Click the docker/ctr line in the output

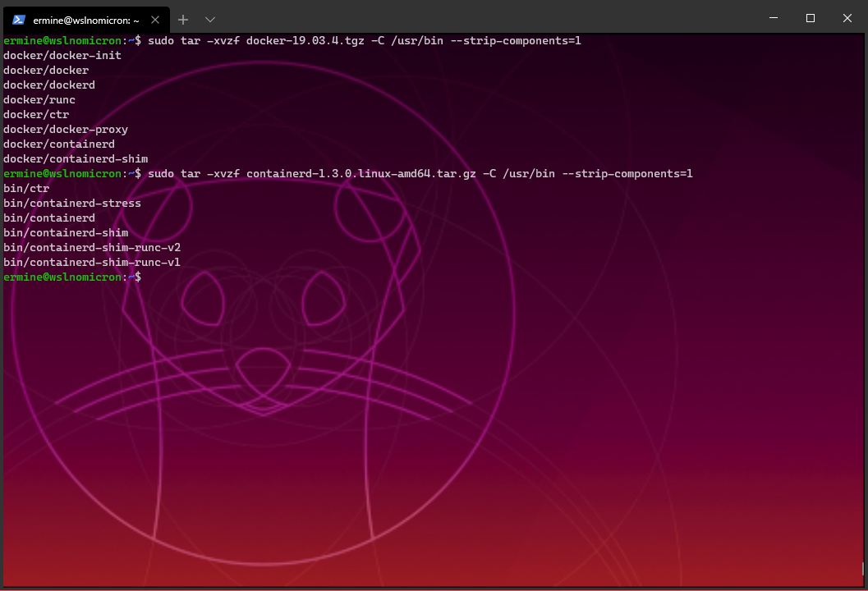pos(34,114)
